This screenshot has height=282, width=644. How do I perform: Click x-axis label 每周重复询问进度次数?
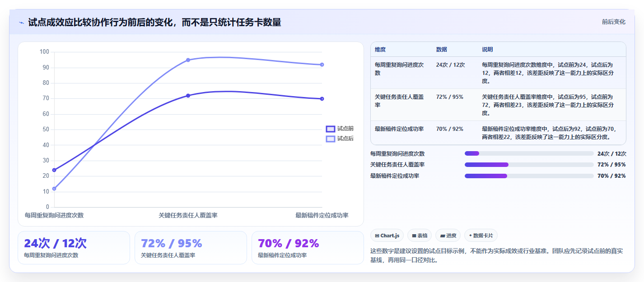(54, 216)
